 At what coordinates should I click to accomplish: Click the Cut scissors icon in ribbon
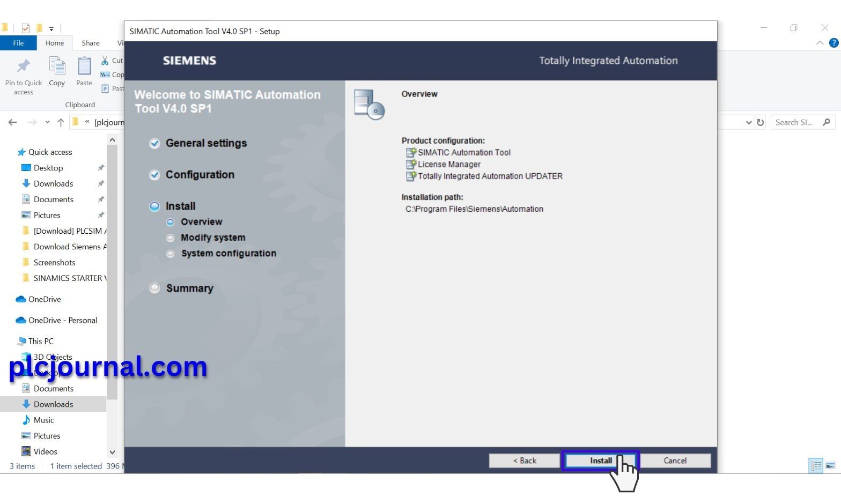[105, 61]
